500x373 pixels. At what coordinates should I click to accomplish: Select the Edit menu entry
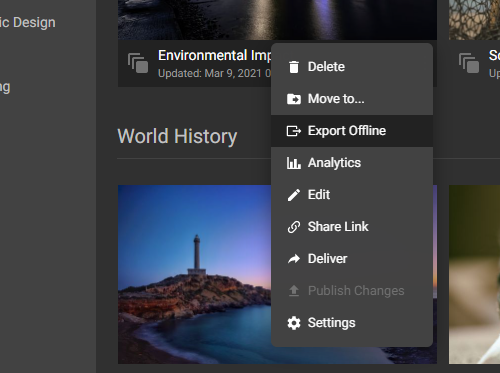352,195
